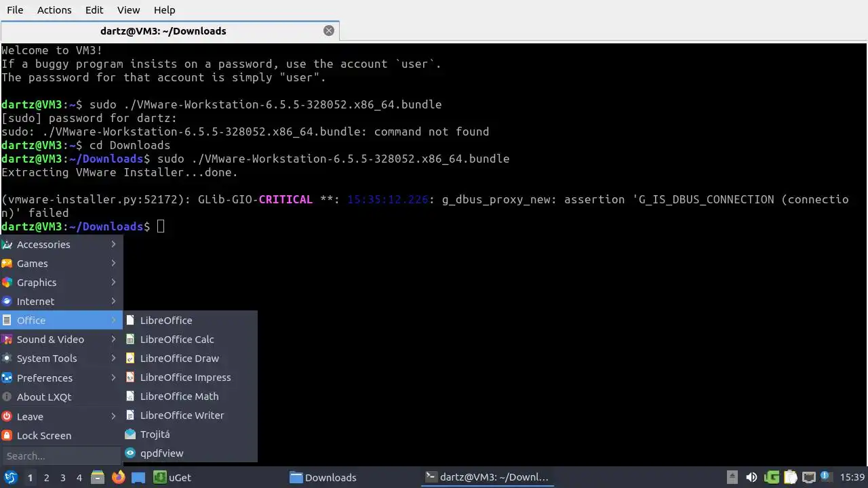
Task: Launch LibreOffice Writer
Action: point(190,415)
